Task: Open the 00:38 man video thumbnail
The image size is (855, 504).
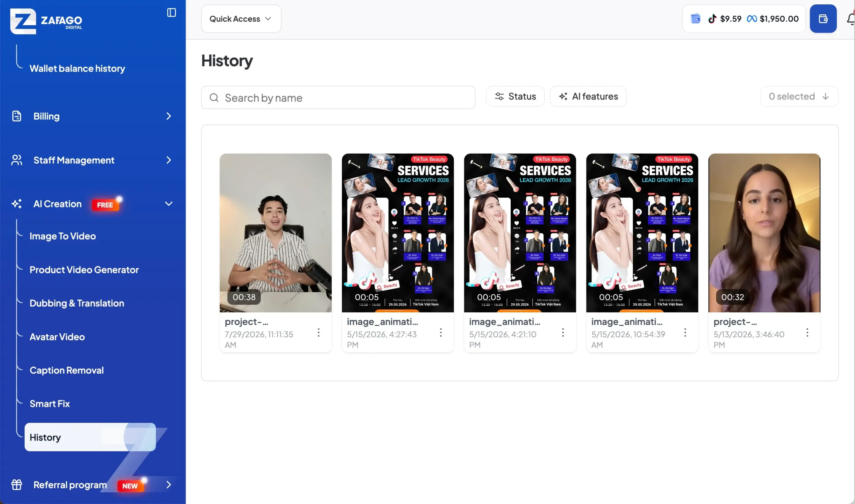Action: pyautogui.click(x=276, y=233)
